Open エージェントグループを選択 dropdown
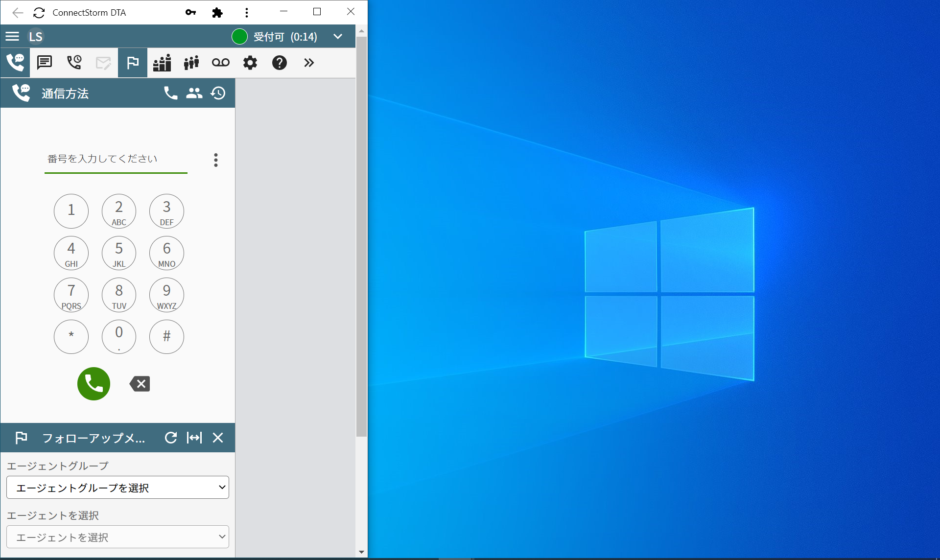 pos(117,488)
